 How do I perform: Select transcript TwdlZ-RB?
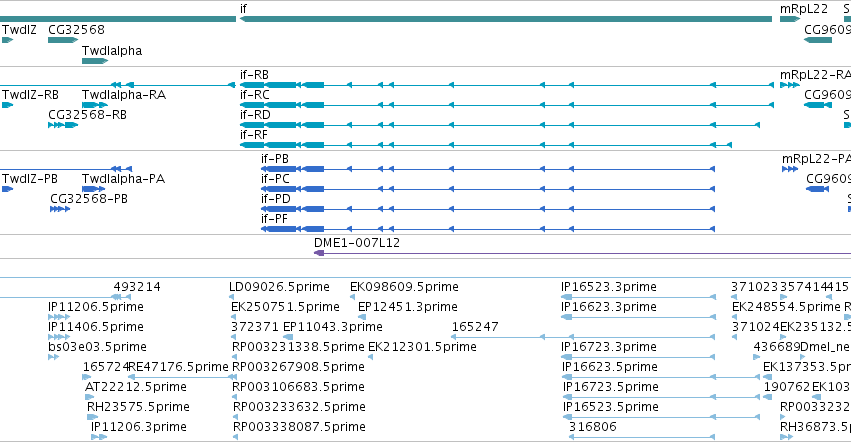coord(7,105)
